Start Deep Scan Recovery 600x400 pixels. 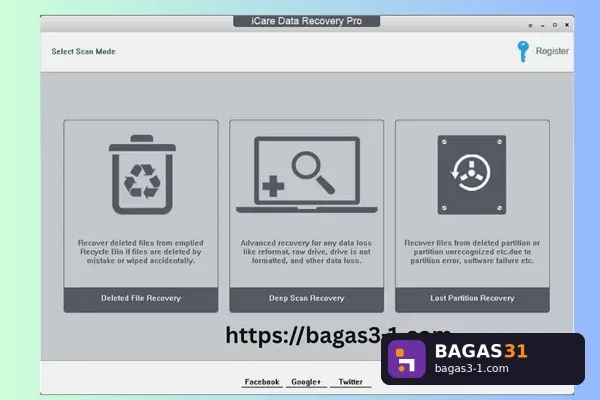307,299
